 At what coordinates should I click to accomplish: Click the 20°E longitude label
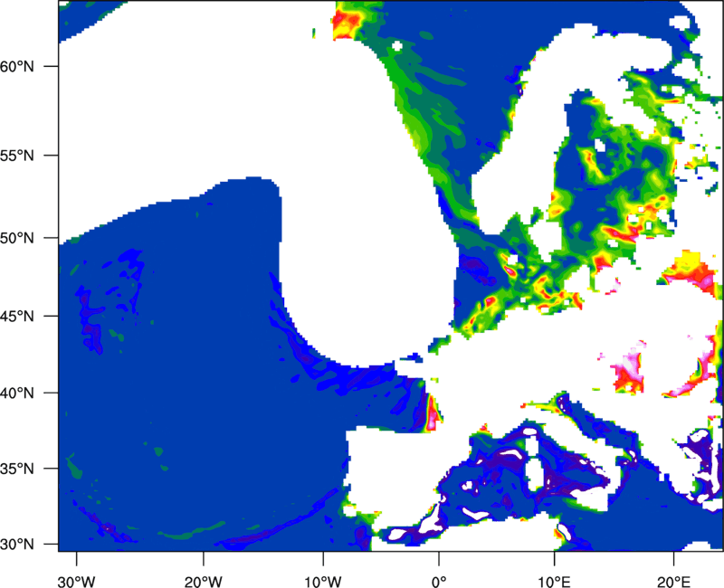tap(673, 582)
